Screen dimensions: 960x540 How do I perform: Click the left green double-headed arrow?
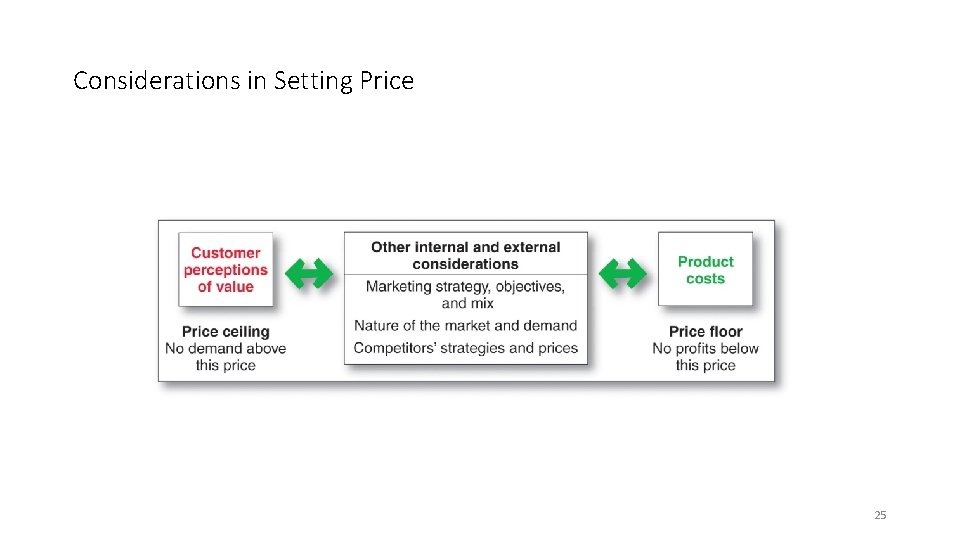tap(308, 272)
